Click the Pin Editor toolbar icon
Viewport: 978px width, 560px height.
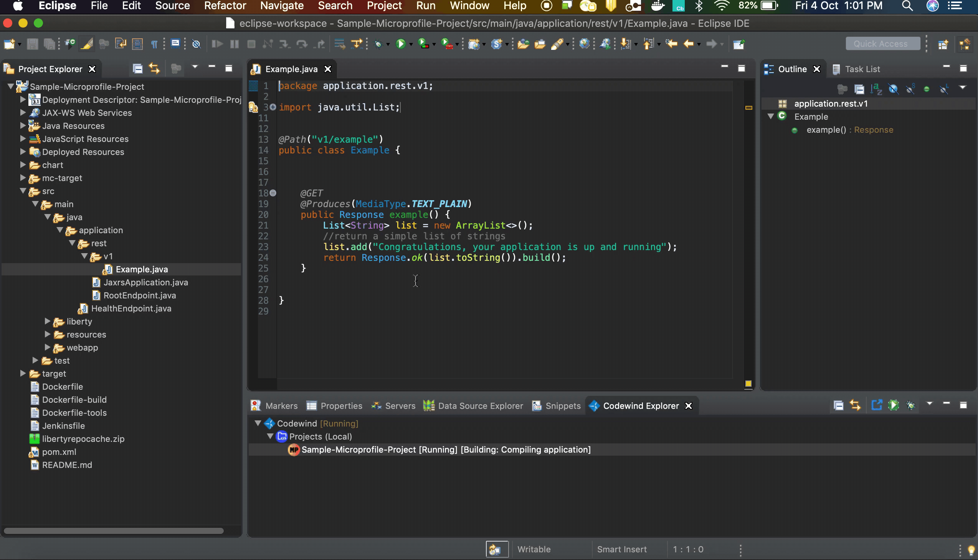pos(738,44)
